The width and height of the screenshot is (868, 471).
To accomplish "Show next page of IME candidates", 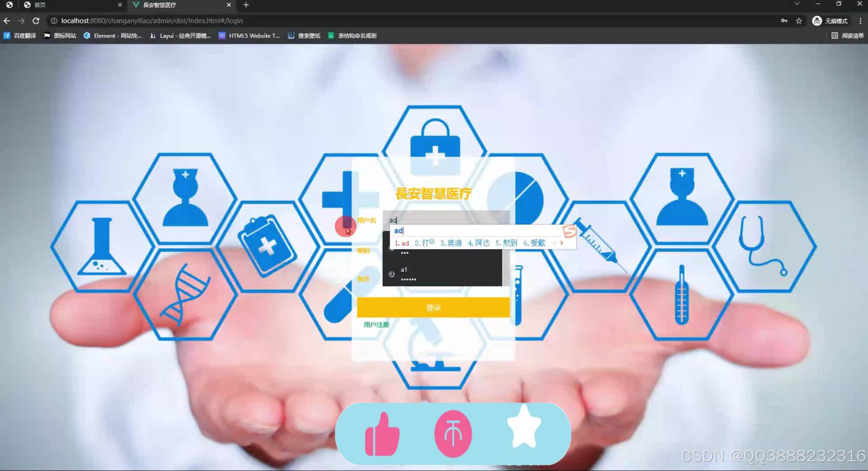I will point(562,243).
